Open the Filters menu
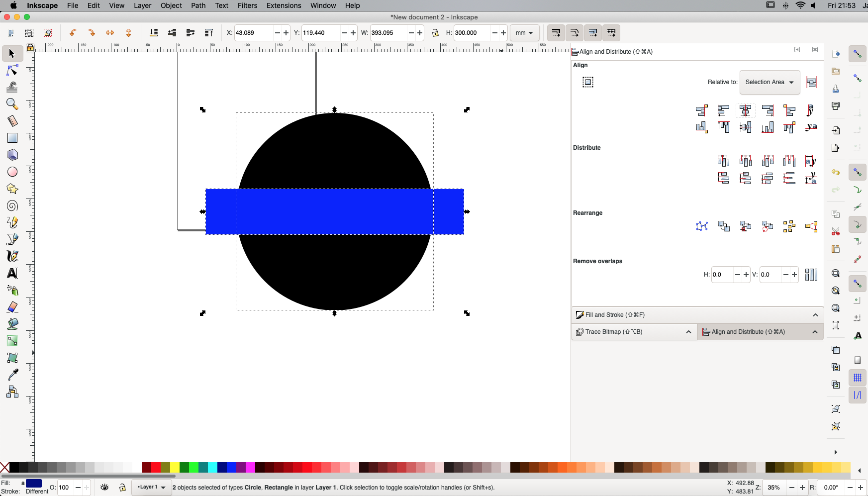 tap(247, 5)
